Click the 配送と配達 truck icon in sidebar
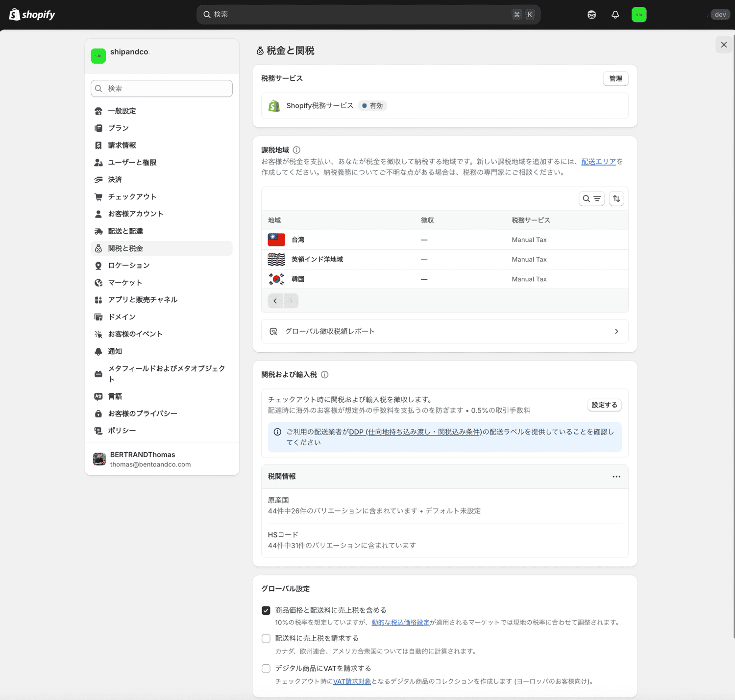This screenshot has height=700, width=735. click(x=99, y=231)
